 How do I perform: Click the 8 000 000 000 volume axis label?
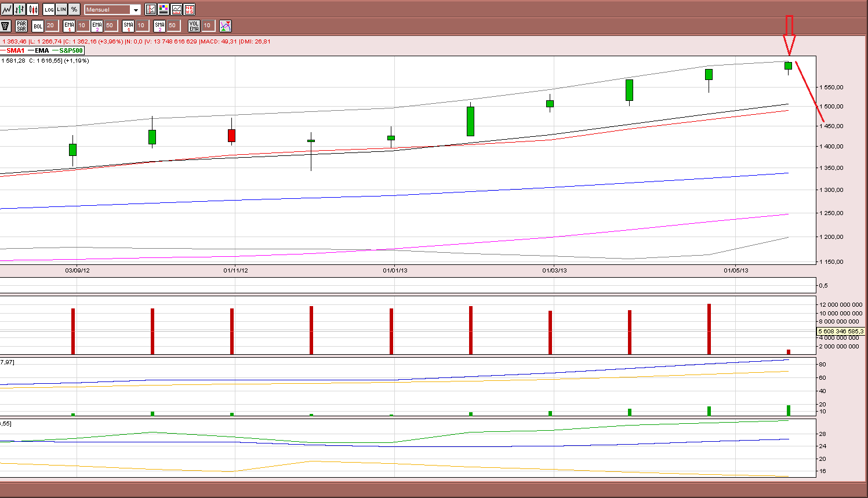pyautogui.click(x=839, y=322)
